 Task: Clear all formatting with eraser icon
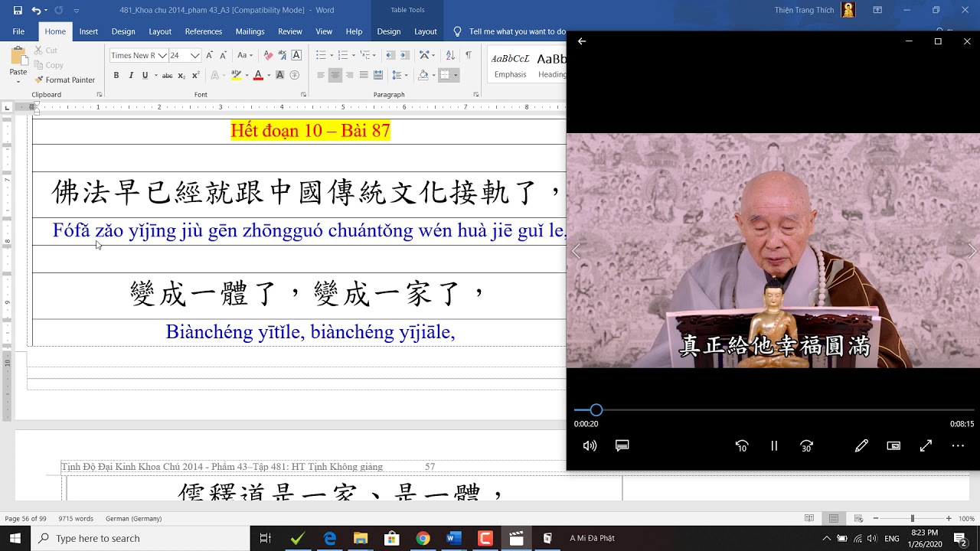click(268, 55)
